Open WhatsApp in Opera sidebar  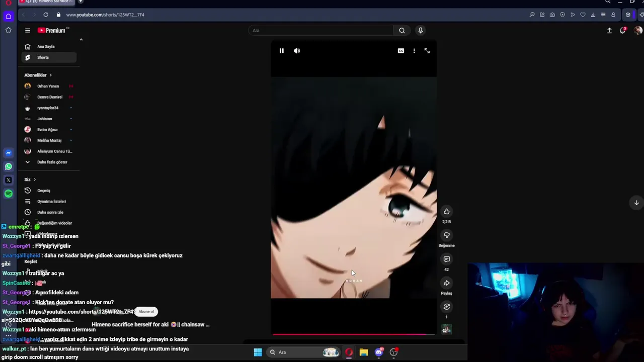9,166
